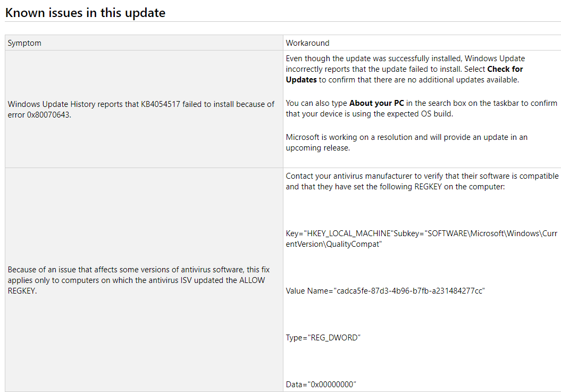This screenshot has height=392, width=561.
Task: Click the Type="REG_DWORD" line
Action: click(x=323, y=338)
